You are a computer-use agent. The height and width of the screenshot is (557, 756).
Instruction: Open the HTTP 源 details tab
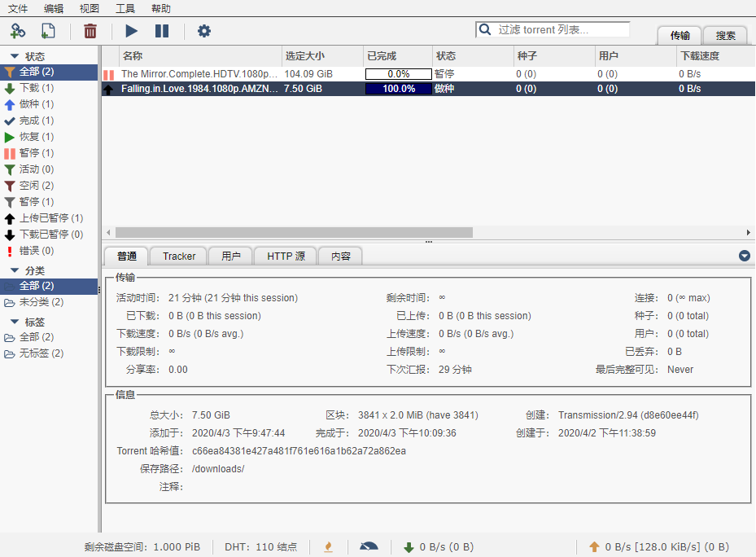(286, 257)
